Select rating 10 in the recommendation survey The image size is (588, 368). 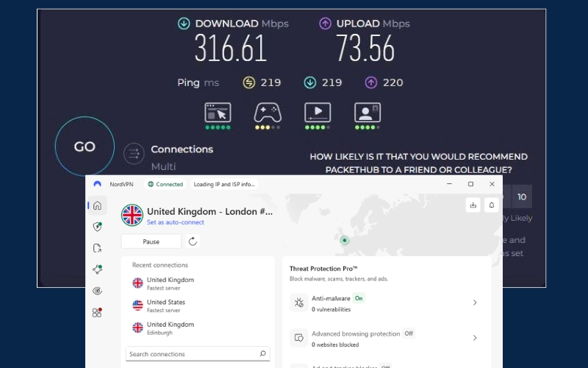click(x=522, y=197)
